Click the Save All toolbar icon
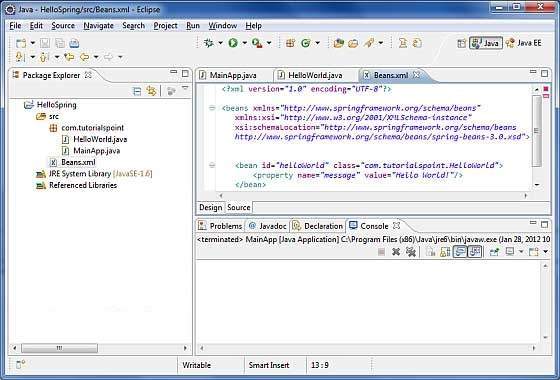The width and height of the screenshot is (560, 380). [60, 43]
